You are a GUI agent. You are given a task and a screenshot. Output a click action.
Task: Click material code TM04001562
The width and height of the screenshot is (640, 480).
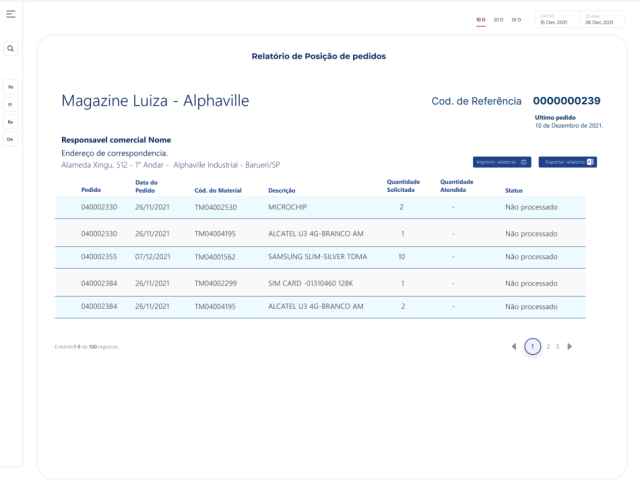tap(215, 257)
